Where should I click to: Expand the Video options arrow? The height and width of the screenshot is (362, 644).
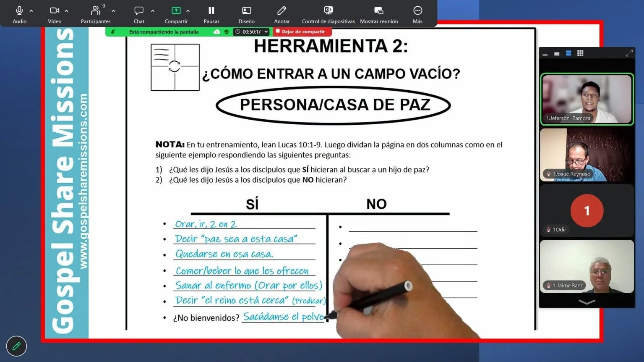[66, 10]
